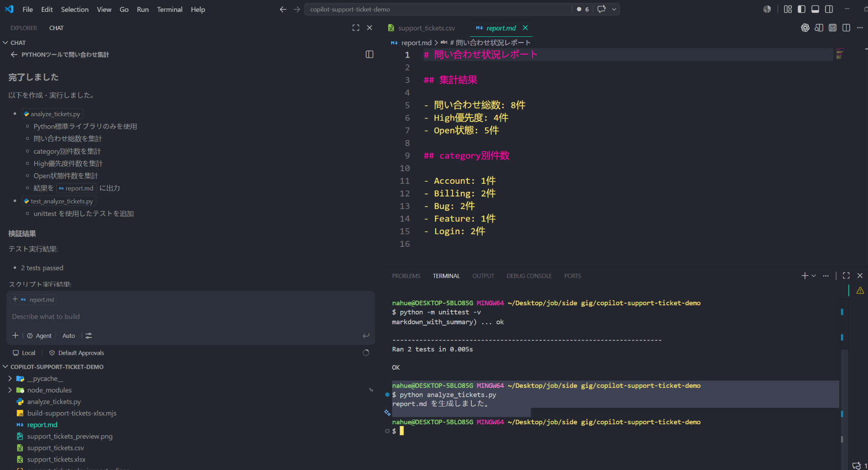Click the Copilot status icon in title bar
This screenshot has width=868, height=470.
(767, 9)
